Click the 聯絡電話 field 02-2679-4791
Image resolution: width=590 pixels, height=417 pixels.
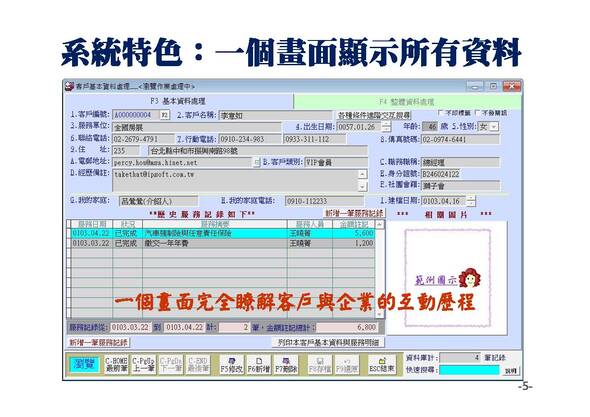tap(143, 139)
